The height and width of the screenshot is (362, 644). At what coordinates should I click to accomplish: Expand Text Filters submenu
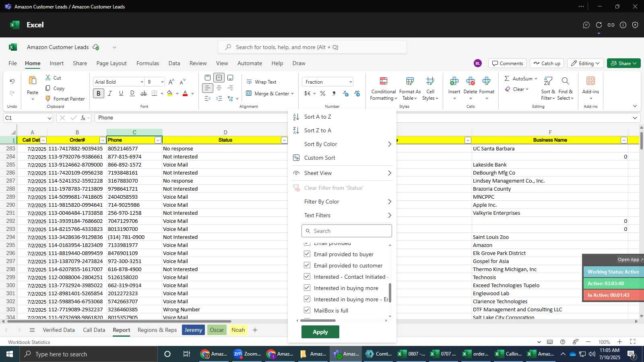point(342,215)
